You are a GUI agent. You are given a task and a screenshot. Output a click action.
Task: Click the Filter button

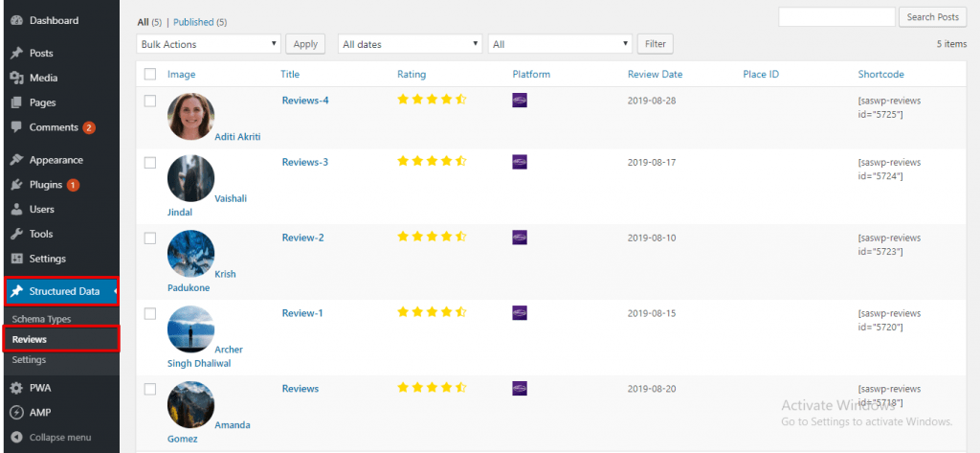coord(655,44)
